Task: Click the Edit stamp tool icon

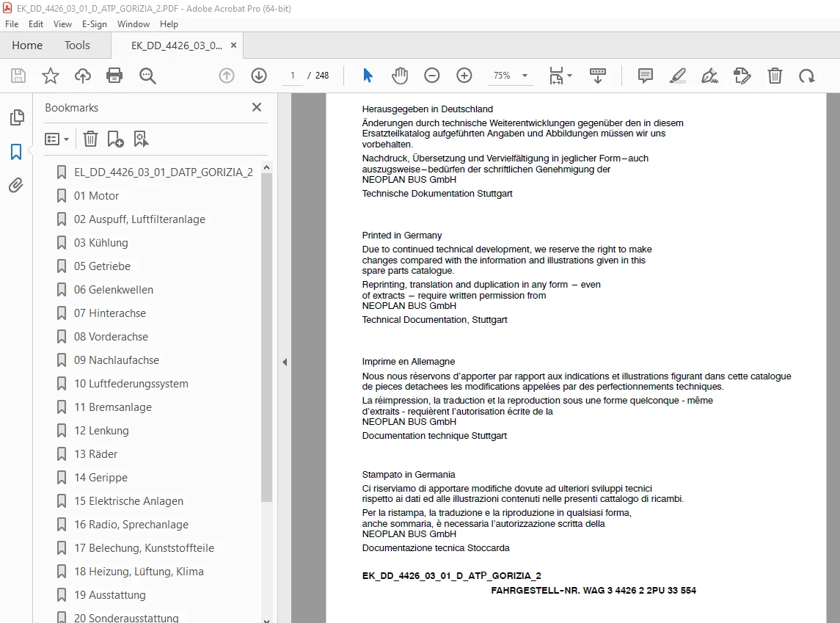Action: pos(742,76)
